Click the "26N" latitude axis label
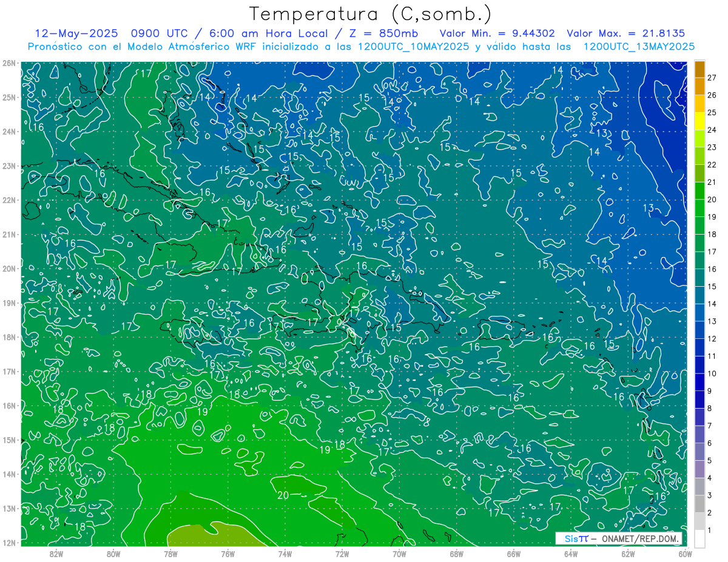 click(x=8, y=63)
